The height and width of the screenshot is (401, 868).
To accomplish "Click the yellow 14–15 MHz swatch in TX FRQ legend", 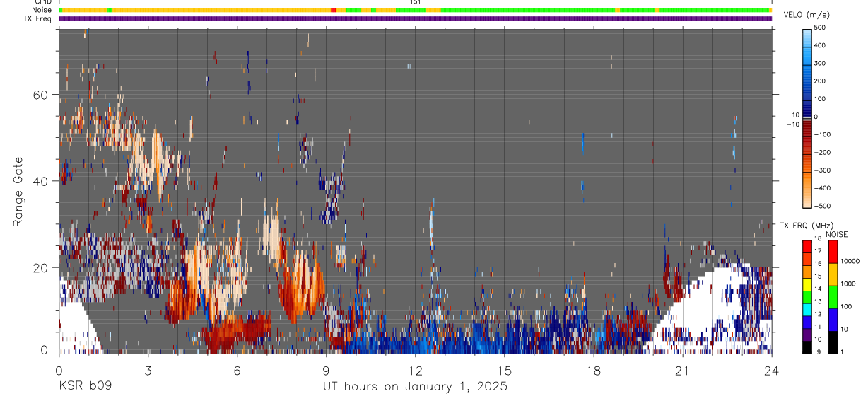I will coord(807,284).
